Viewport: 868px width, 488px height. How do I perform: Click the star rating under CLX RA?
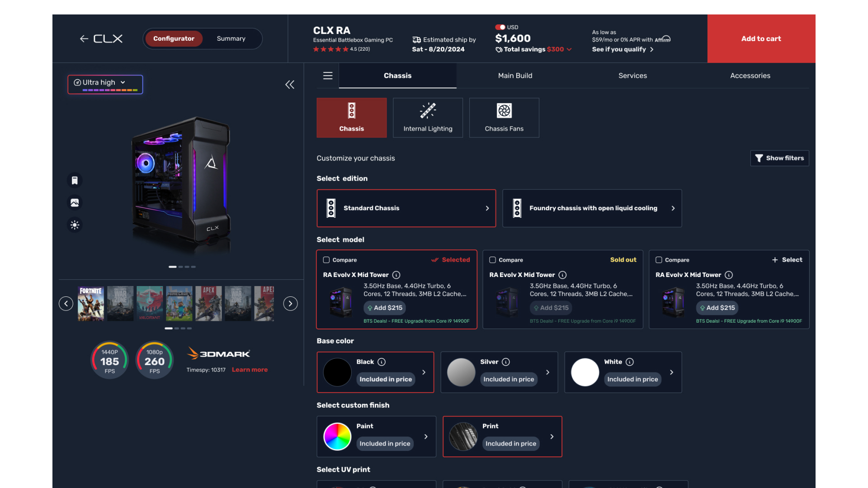pyautogui.click(x=331, y=49)
